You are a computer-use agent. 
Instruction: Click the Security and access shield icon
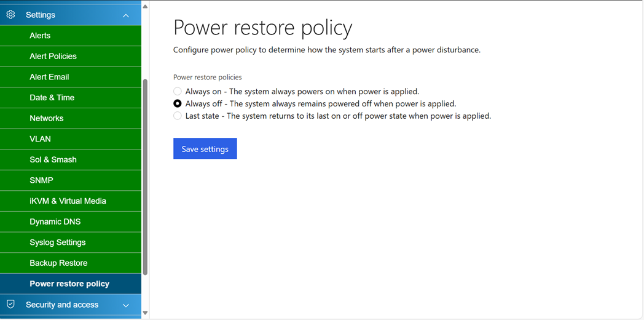coord(10,305)
